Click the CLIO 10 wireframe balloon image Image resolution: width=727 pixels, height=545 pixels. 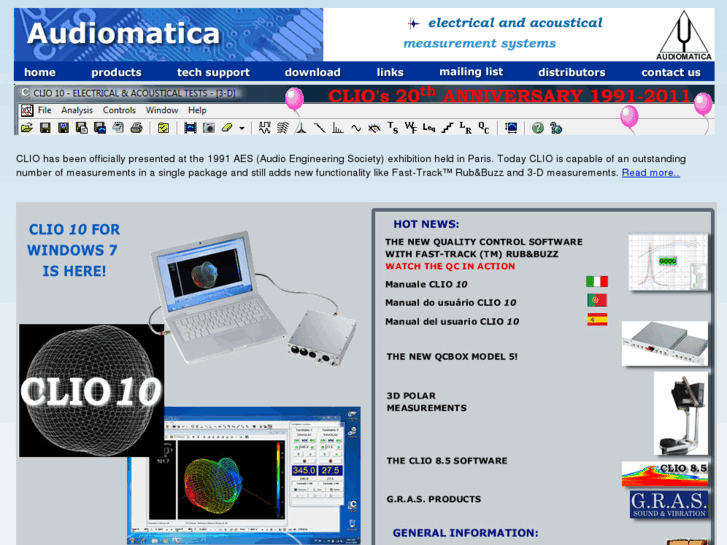(x=91, y=390)
